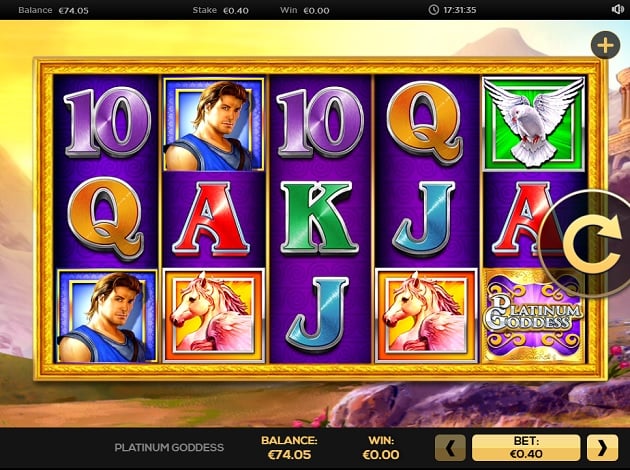Decrease bet with the left arrow

click(450, 448)
